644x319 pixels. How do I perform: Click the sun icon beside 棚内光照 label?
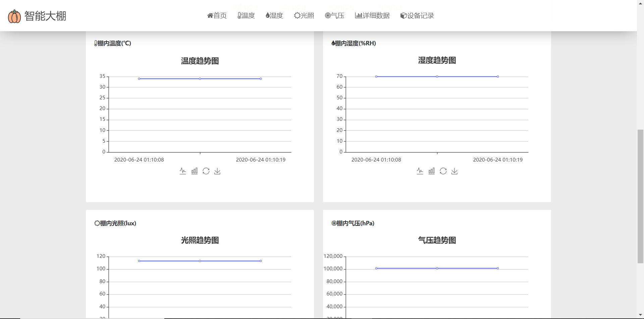(x=97, y=223)
